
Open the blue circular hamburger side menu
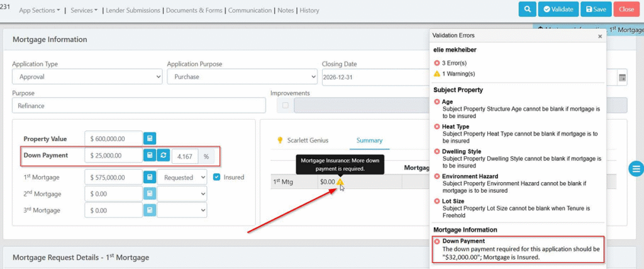pyautogui.click(x=636, y=169)
